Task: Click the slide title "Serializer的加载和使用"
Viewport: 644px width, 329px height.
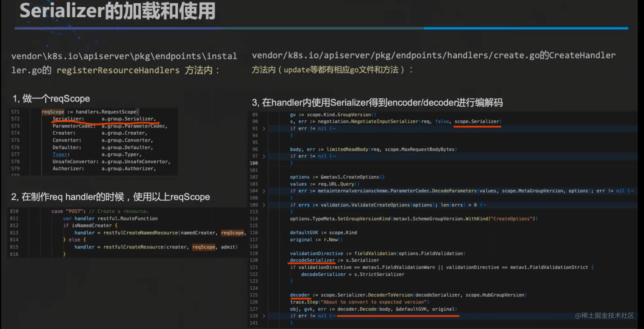Action: coord(118,11)
